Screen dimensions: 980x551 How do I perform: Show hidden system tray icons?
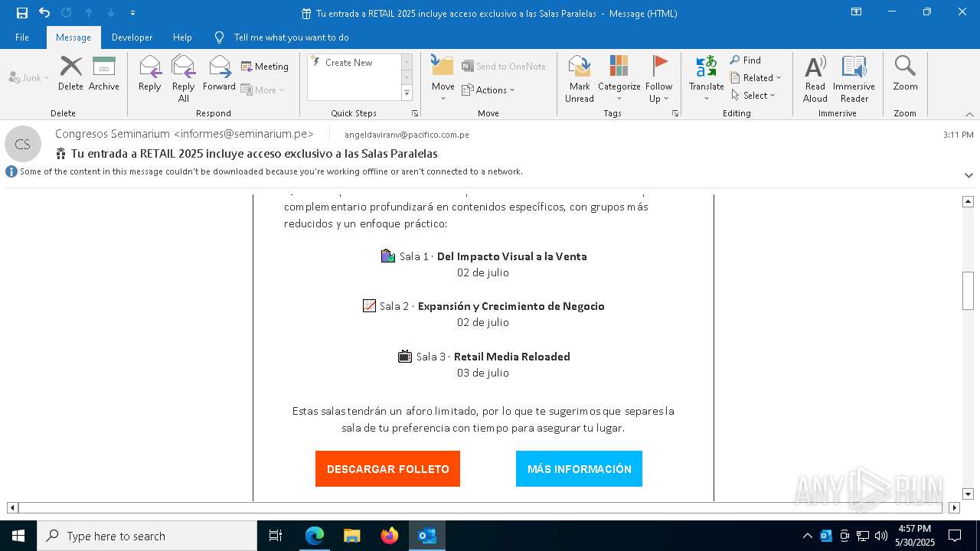[807, 536]
